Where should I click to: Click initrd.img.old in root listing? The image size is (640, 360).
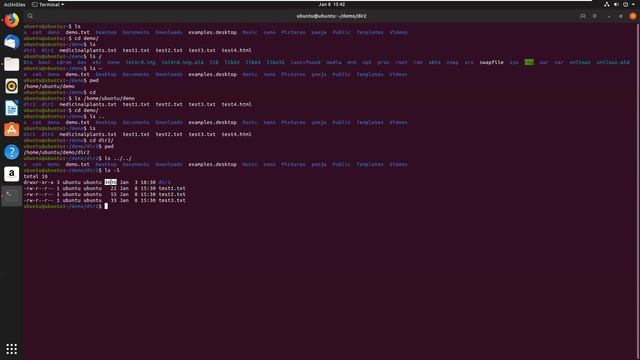tap(182, 62)
